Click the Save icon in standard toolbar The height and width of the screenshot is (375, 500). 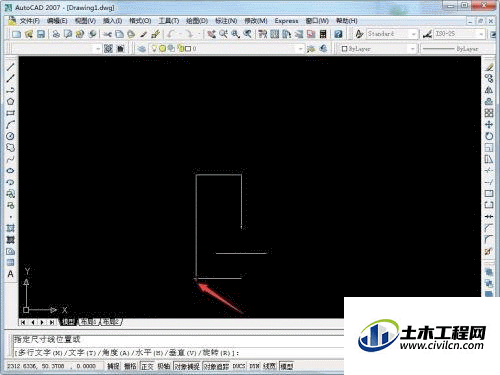click(41, 34)
